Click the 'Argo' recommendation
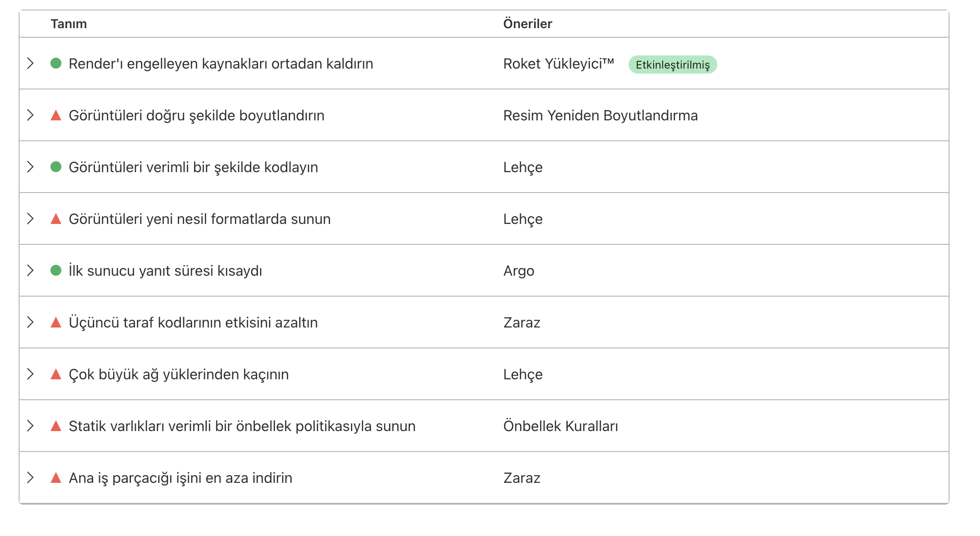The height and width of the screenshot is (536, 980). click(519, 271)
